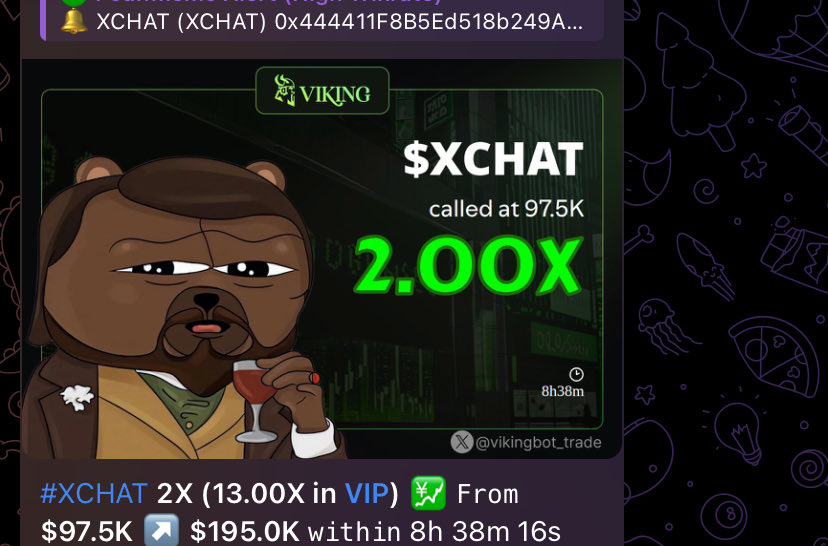The height and width of the screenshot is (546, 828).
Task: Click the $97.5K starting value text
Action: [x=87, y=531]
